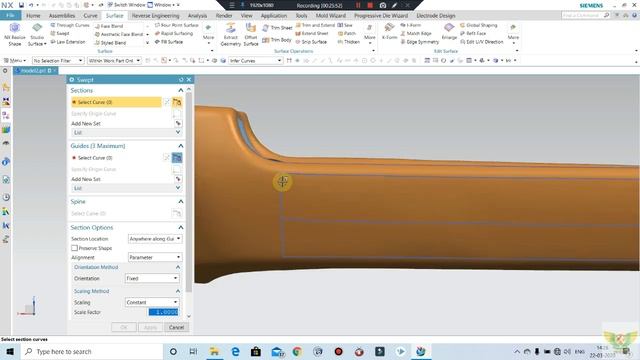The height and width of the screenshot is (360, 640).
Task: Click Add New Set icon under Sections
Action: click(x=178, y=123)
